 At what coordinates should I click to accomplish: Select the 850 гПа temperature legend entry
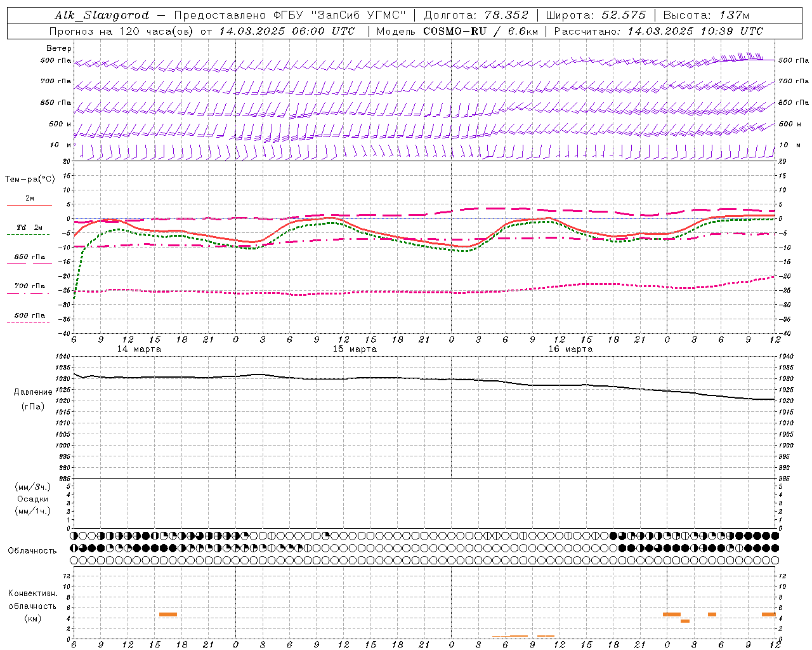pos(30,257)
